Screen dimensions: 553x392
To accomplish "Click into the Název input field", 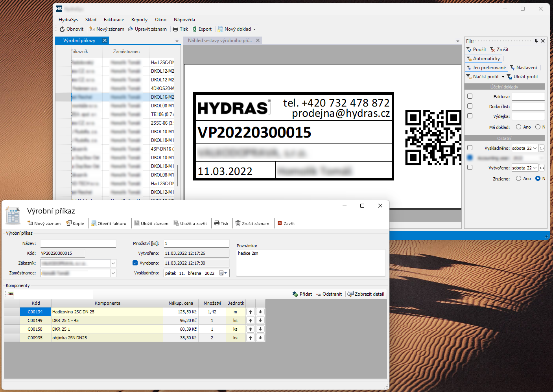I will 78,244.
